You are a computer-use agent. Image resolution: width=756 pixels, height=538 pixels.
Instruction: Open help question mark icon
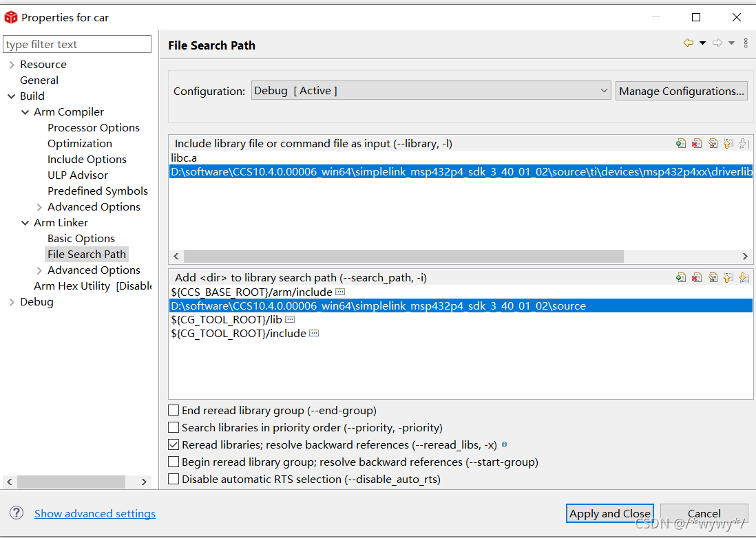pyautogui.click(x=17, y=513)
